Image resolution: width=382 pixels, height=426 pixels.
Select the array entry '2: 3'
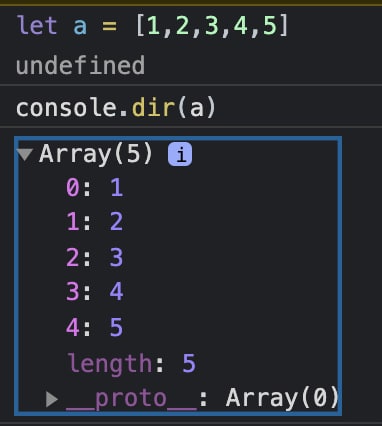95,257
